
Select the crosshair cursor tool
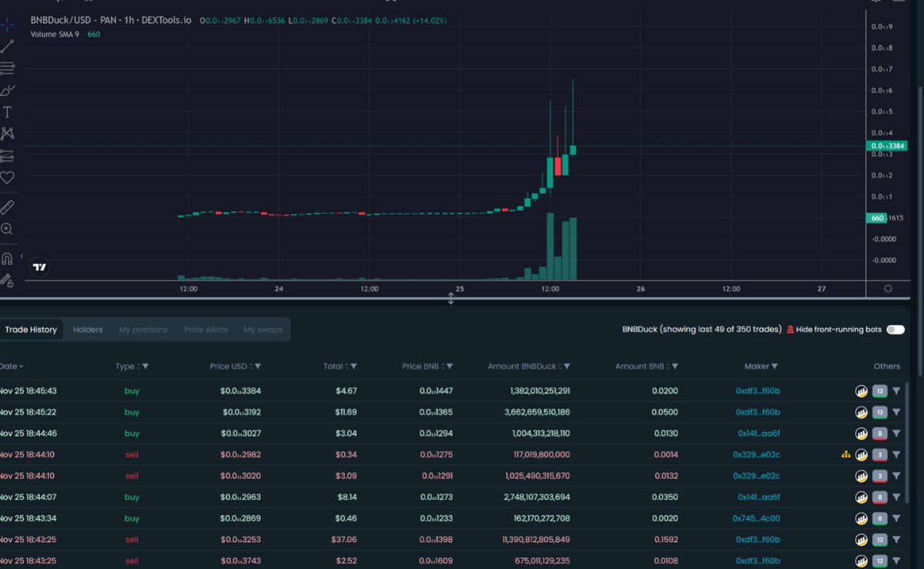[7, 24]
